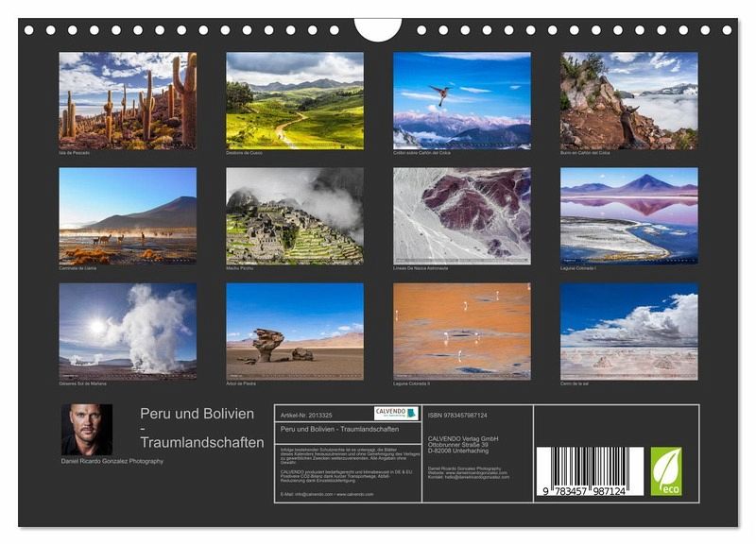Open the stone tree rock photo

[295, 332]
